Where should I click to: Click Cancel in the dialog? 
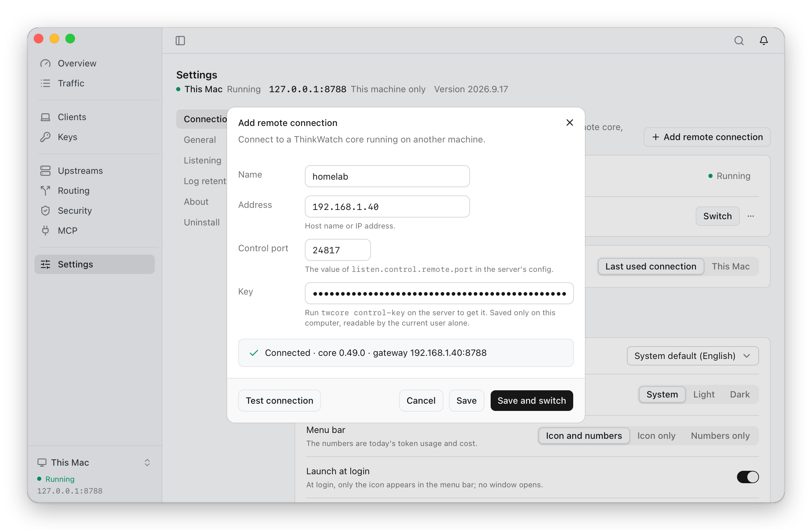pyautogui.click(x=421, y=401)
